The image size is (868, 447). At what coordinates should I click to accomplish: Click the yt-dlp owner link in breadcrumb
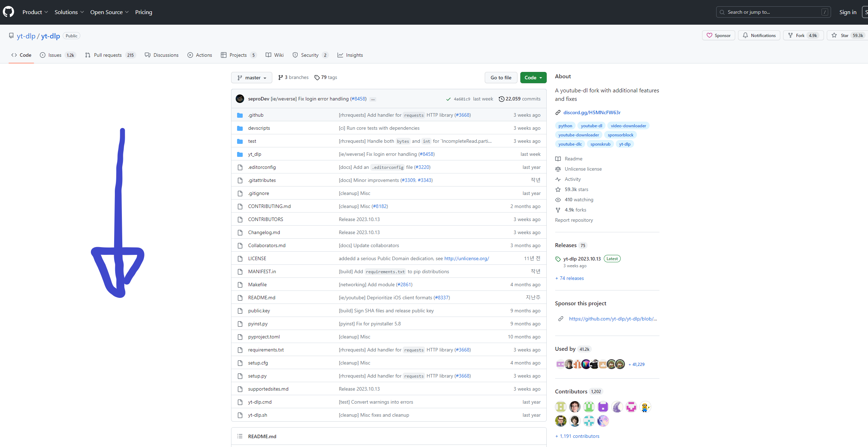pyautogui.click(x=26, y=36)
